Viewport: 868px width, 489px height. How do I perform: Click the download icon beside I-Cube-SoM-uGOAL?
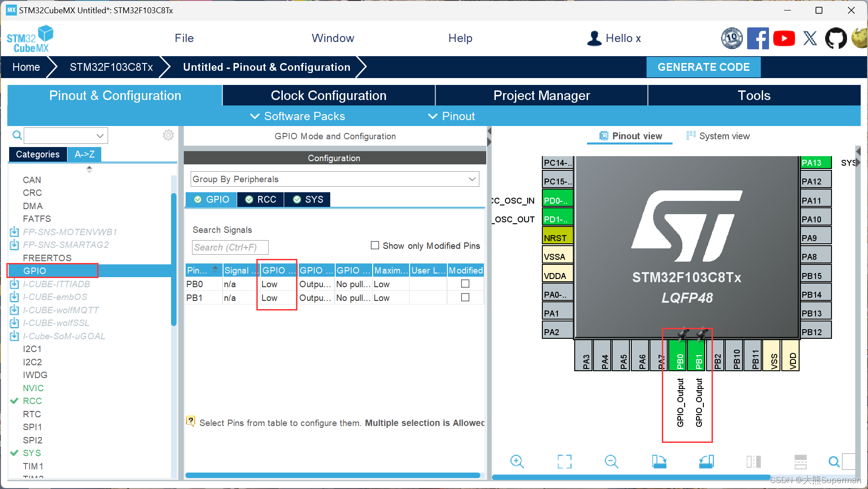pyautogui.click(x=14, y=336)
